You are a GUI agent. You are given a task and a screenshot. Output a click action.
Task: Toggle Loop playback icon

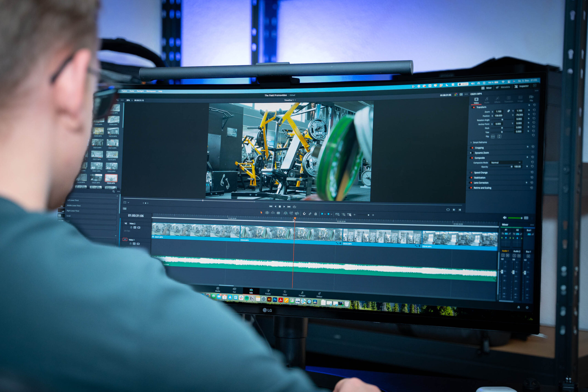pos(294,207)
